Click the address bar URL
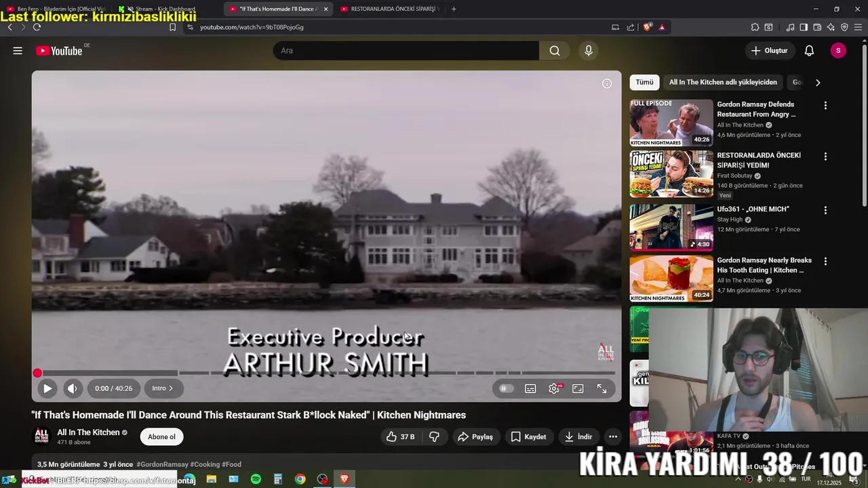868x488 pixels. (x=252, y=27)
